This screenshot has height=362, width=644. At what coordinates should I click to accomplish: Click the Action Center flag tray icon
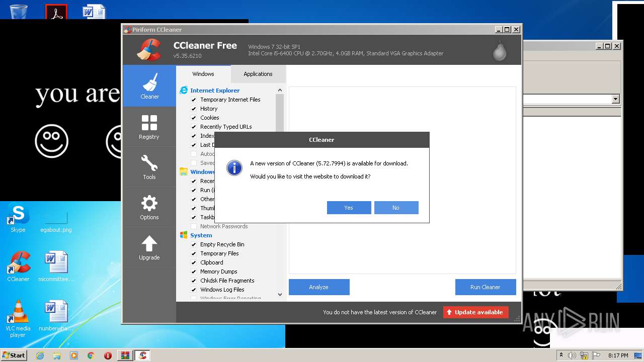pyautogui.click(x=595, y=355)
